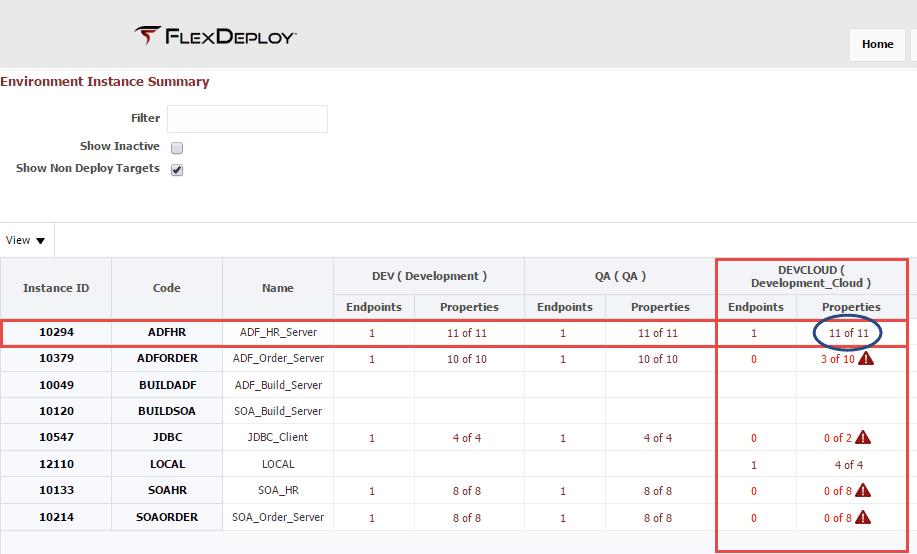The image size is (917, 554).
Task: Click DEVCLOUD endpoints 0 for ADFORDER
Action: point(754,359)
